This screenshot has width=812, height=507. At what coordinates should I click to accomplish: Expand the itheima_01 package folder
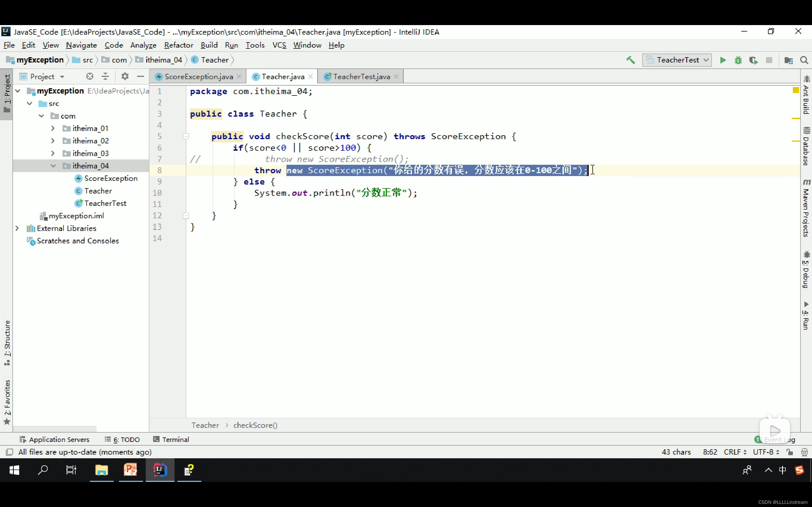click(53, 128)
